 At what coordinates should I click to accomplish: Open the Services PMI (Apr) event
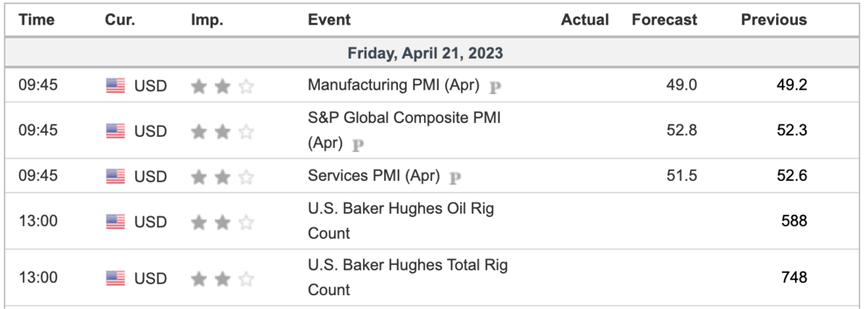coord(373,175)
